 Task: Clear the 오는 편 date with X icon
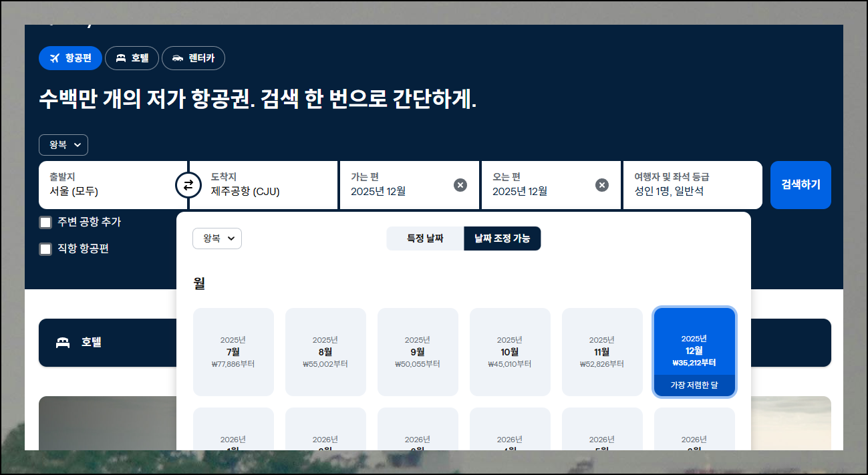[x=602, y=185]
